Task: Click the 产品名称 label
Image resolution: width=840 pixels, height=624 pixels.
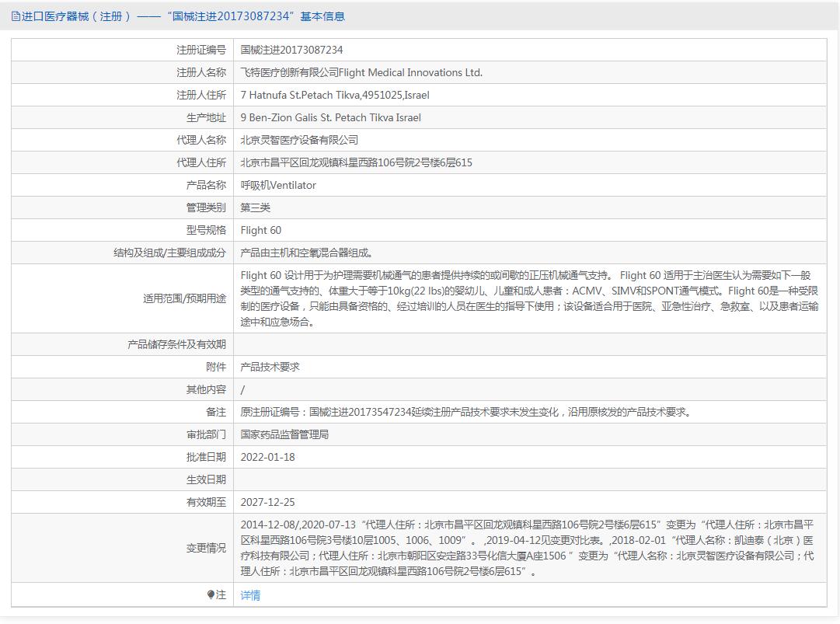Action: click(206, 185)
